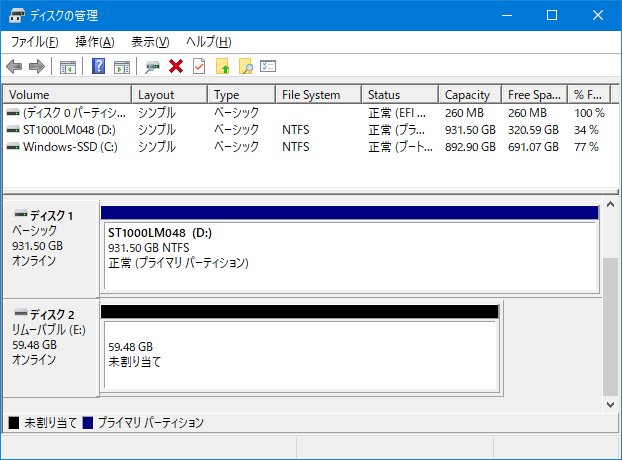Select the ST1000LM048 (D:) partition block
This screenshot has width=622, height=460.
point(349,249)
